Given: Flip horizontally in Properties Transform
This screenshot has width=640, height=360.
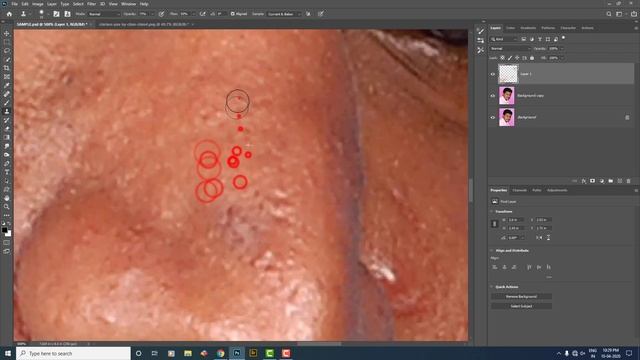Looking at the screenshot, I should tap(539, 238).
